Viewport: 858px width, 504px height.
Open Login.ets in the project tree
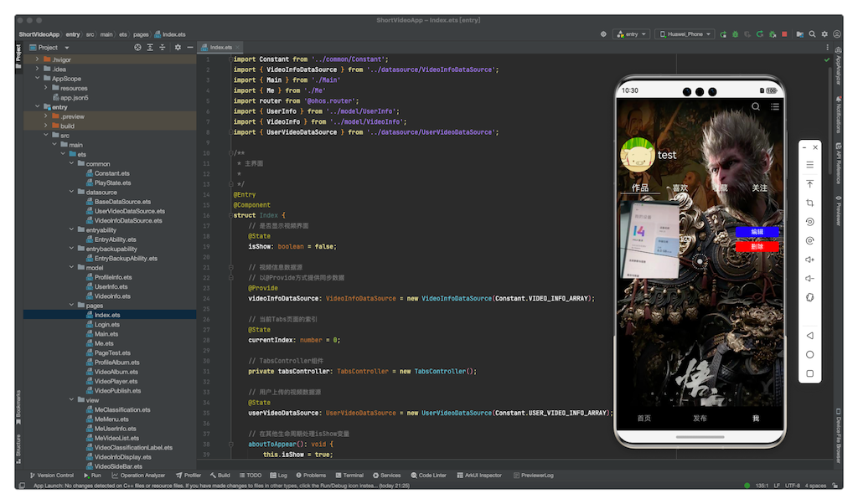[x=106, y=324]
